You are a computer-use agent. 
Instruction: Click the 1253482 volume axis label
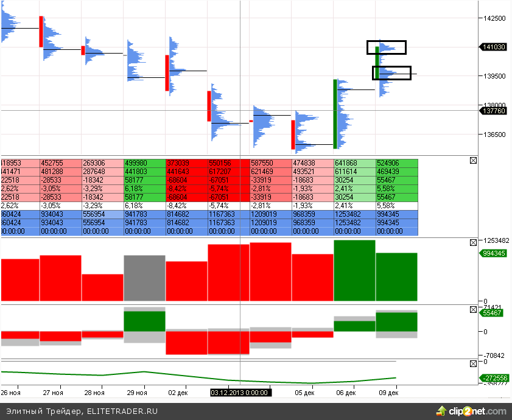pos(496,240)
